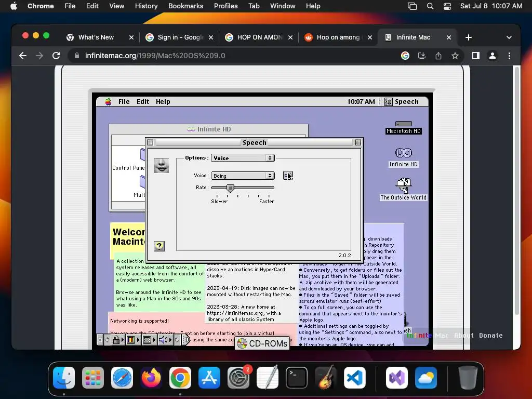
Task: Click the control strip close box at left end
Action: (100, 340)
